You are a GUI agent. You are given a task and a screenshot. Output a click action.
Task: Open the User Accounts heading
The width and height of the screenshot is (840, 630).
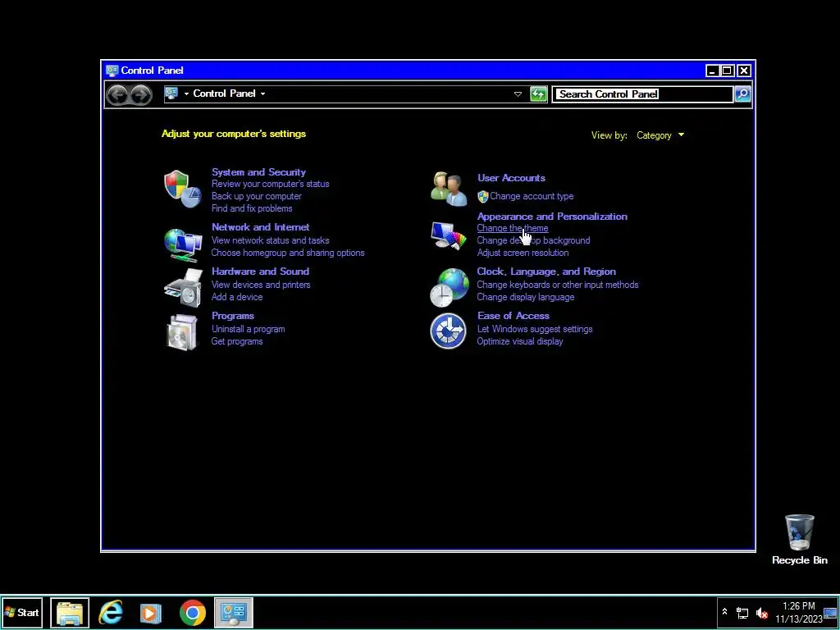[x=512, y=178]
